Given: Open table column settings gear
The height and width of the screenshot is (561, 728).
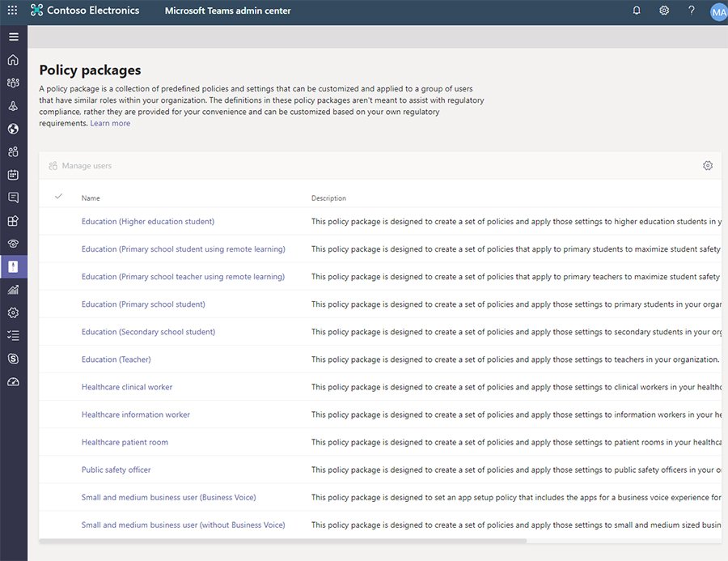Looking at the screenshot, I should tap(708, 164).
